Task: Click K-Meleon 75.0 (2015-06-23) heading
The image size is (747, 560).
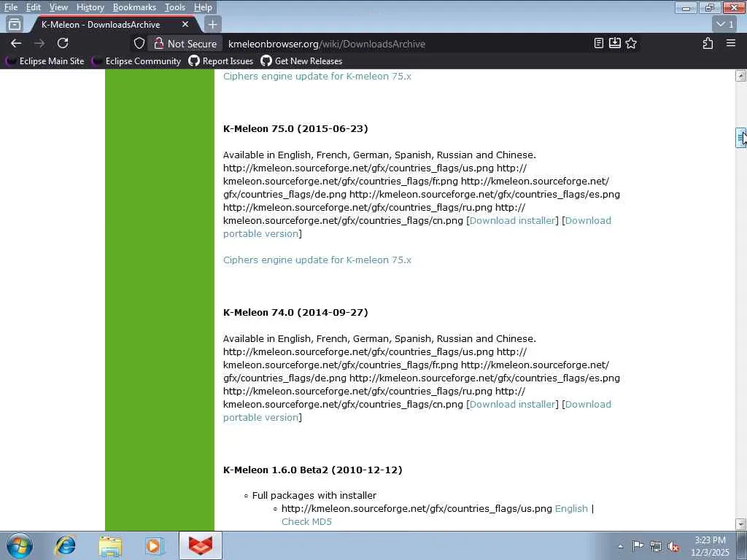Action: click(295, 128)
